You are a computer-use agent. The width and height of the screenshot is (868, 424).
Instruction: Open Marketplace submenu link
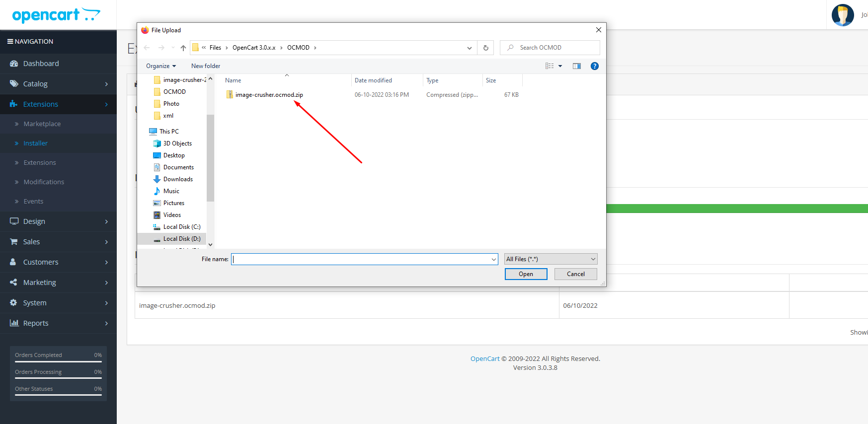(42, 124)
